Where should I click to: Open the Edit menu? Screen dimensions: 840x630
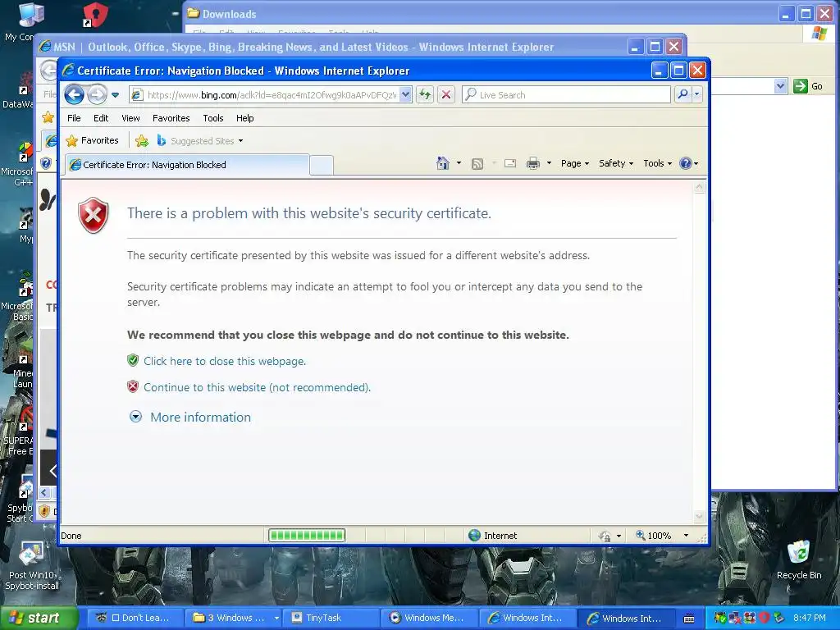pyautogui.click(x=101, y=118)
